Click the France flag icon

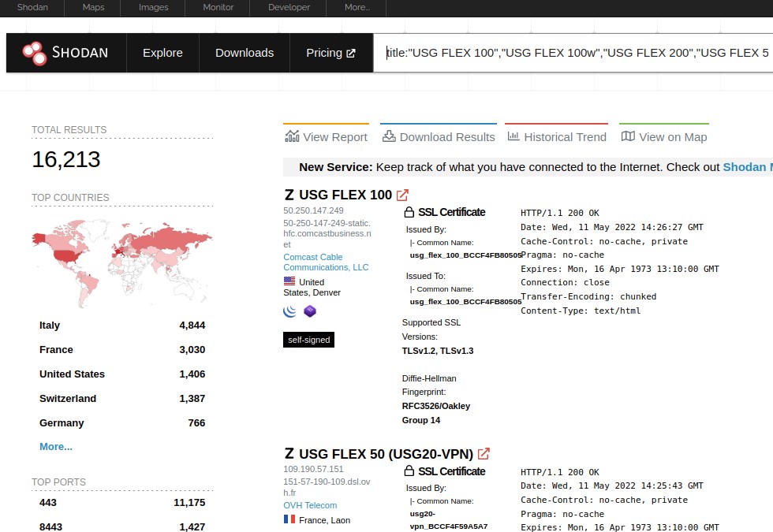(x=289, y=519)
